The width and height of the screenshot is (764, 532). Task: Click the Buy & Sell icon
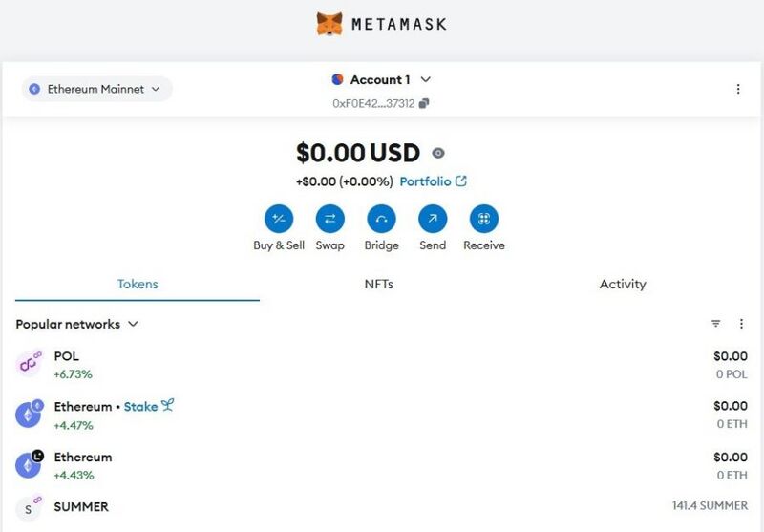[x=279, y=219]
